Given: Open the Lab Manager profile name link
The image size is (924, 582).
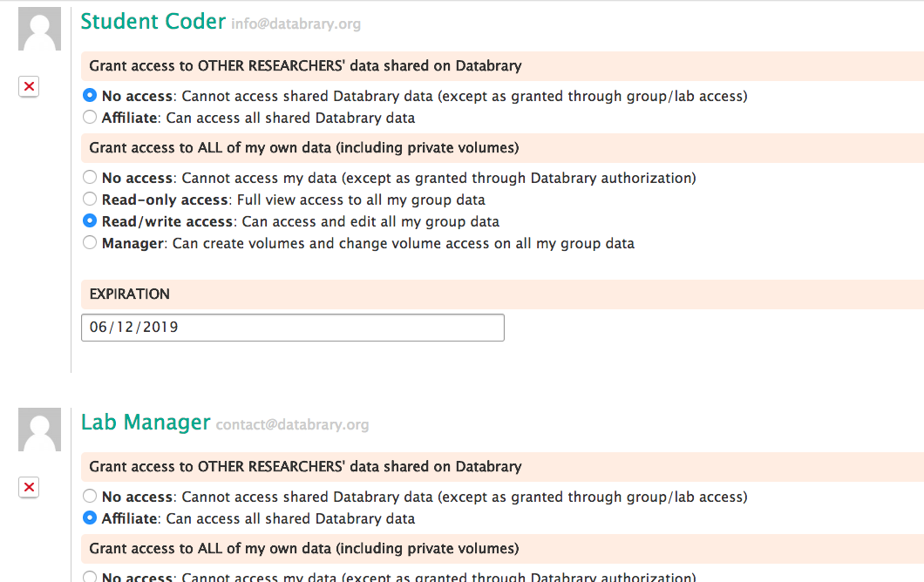Looking at the screenshot, I should point(146,423).
